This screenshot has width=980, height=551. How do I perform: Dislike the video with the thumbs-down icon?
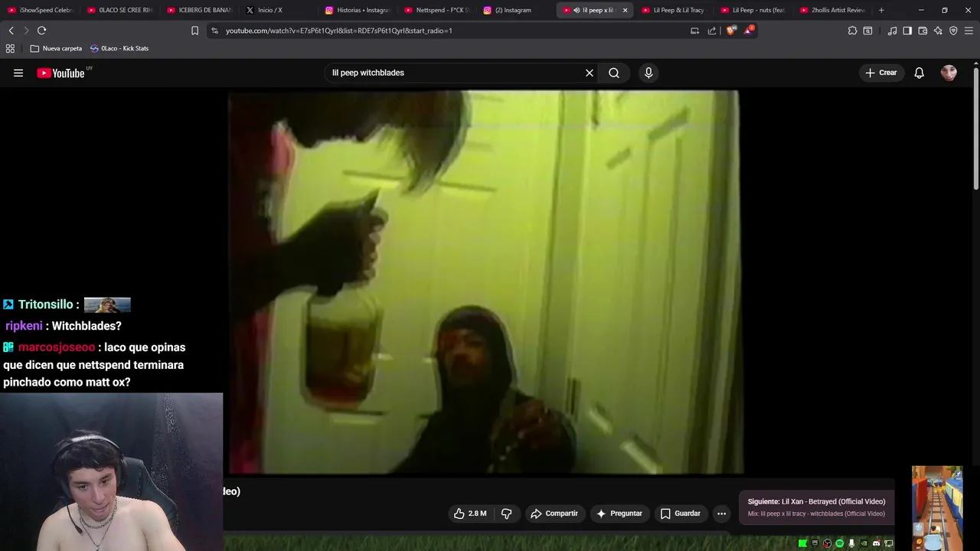506,514
